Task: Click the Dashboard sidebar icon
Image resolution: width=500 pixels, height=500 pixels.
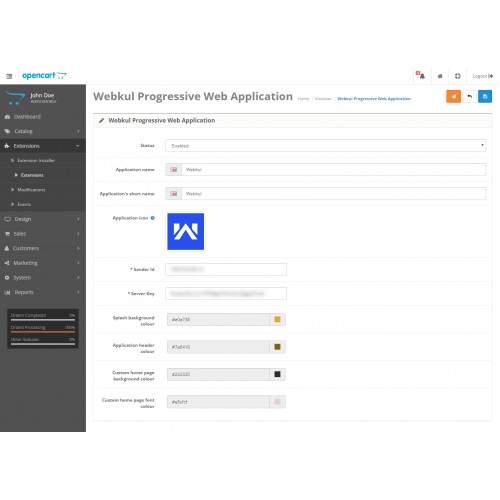Action: click(x=7, y=117)
